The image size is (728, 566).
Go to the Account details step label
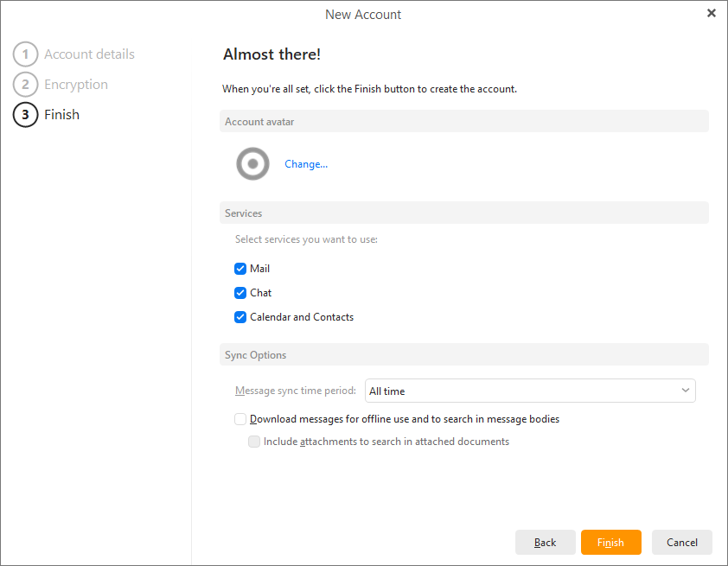coord(89,54)
